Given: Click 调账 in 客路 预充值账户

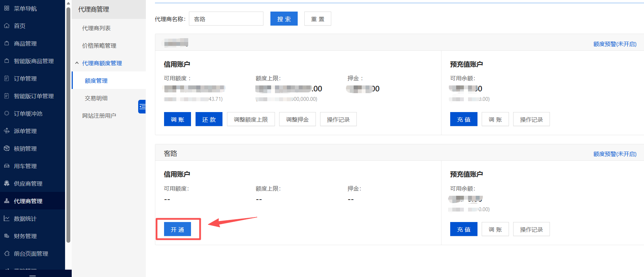Looking at the screenshot, I should (x=495, y=229).
